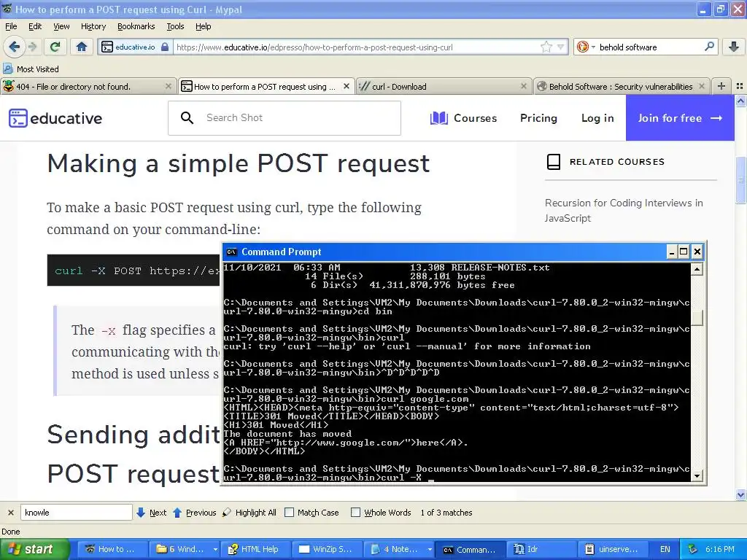Open the Pricing page

click(538, 118)
